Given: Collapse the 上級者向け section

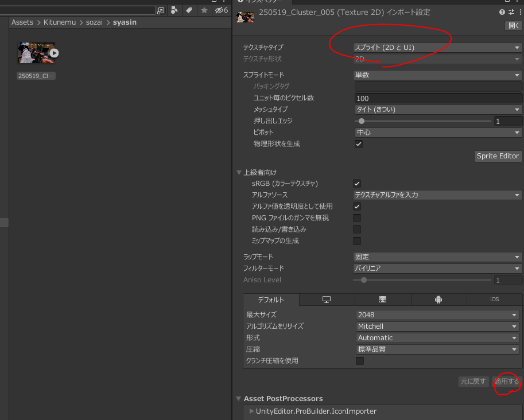Looking at the screenshot, I should (239, 172).
